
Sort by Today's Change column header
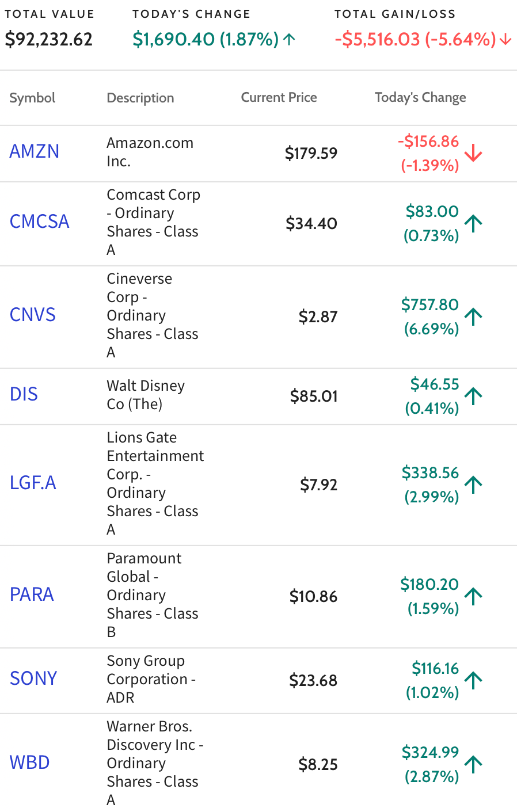[x=420, y=98]
